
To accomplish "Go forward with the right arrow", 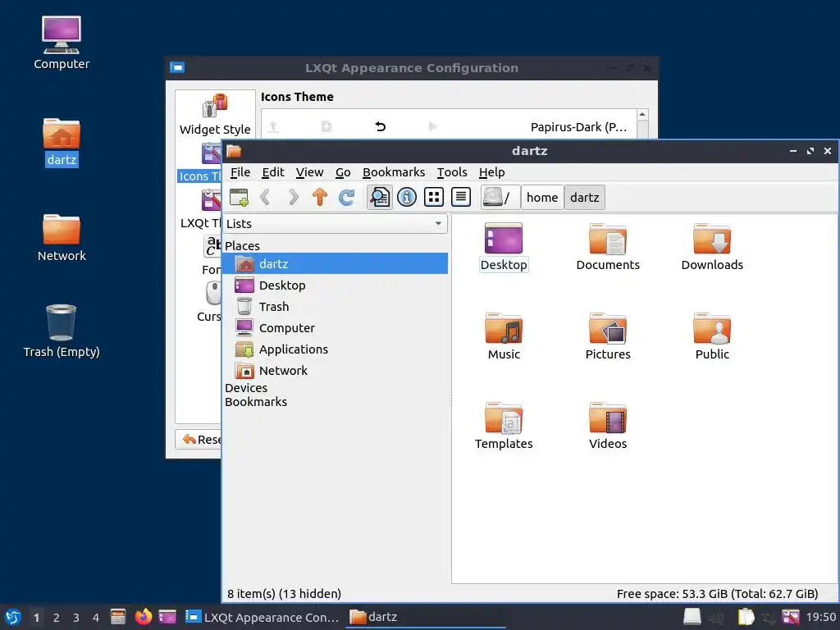I will tap(293, 197).
